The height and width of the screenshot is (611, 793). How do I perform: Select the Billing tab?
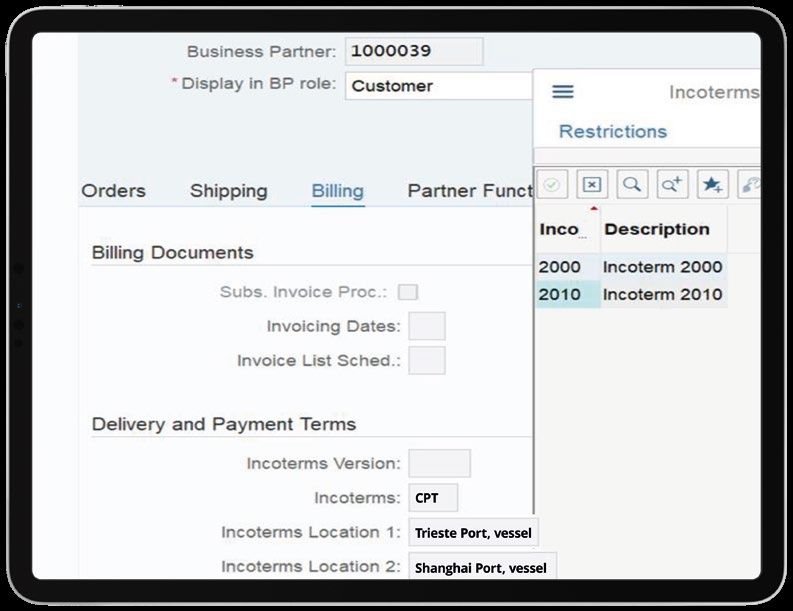tap(338, 191)
